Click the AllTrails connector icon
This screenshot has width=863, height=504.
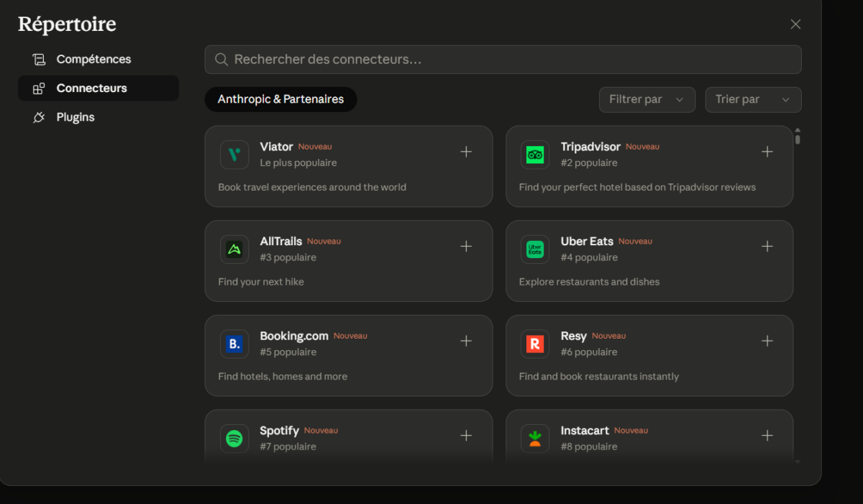(x=234, y=249)
